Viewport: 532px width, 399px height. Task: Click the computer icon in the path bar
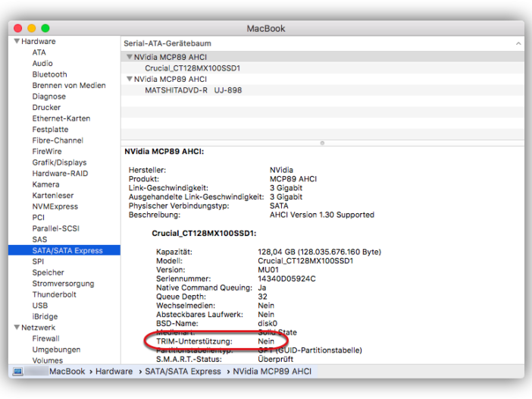[x=17, y=372]
